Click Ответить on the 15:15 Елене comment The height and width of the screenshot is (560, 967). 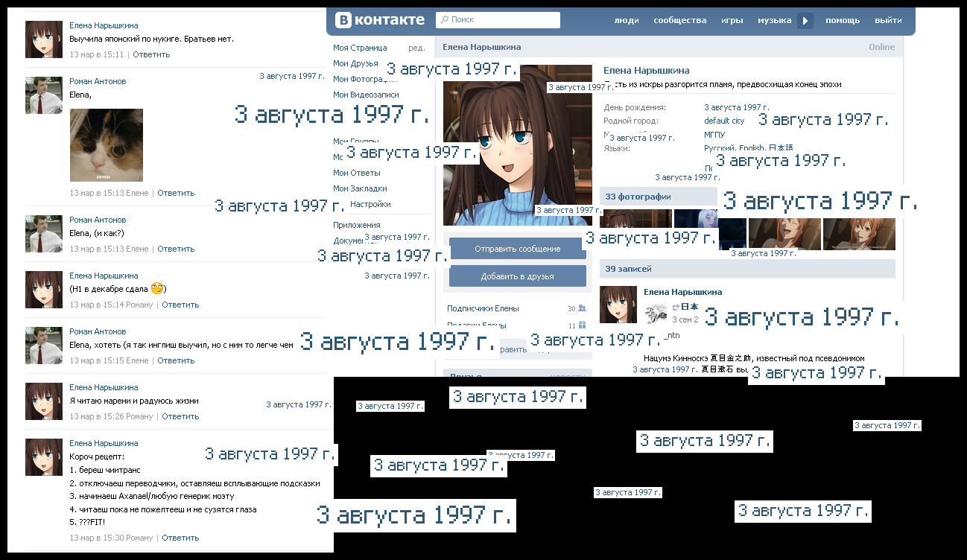[x=176, y=360]
